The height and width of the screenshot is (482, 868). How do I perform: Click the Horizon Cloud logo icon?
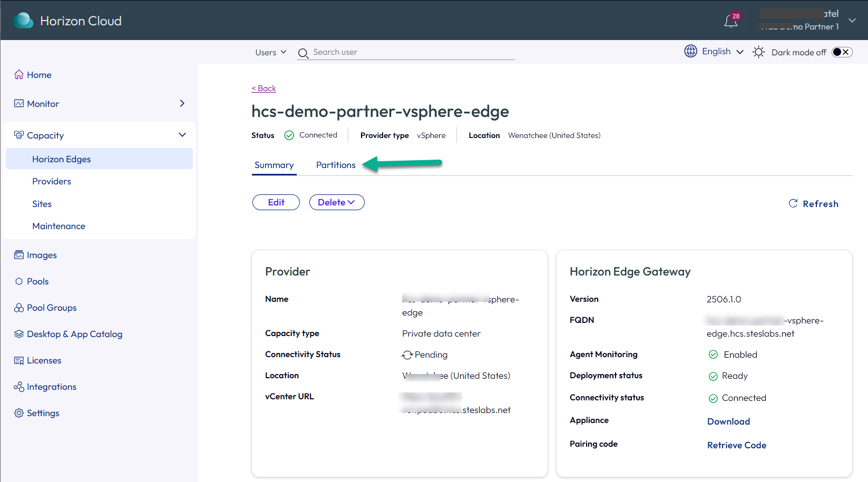click(23, 21)
